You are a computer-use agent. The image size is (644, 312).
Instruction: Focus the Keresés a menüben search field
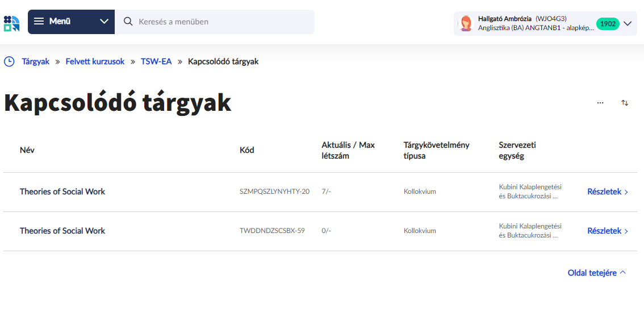pyautogui.click(x=221, y=22)
